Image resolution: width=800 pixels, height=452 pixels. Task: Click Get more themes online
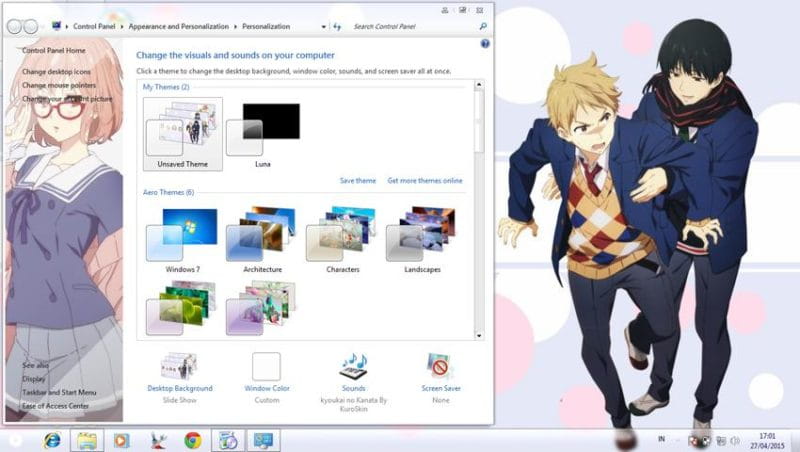click(x=424, y=181)
